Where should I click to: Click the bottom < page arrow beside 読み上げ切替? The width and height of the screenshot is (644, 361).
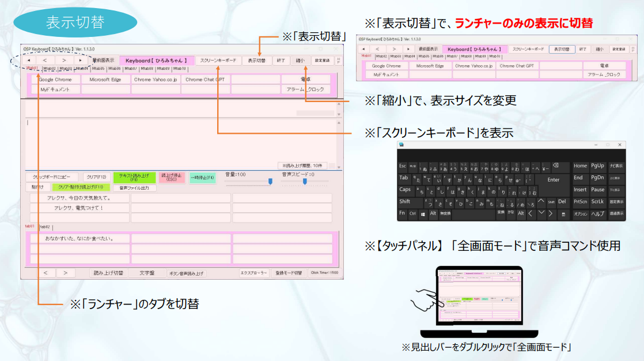(x=45, y=273)
